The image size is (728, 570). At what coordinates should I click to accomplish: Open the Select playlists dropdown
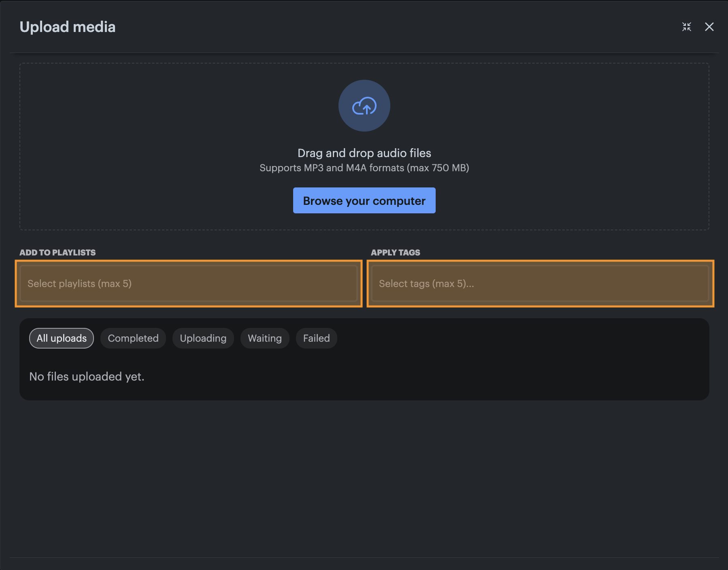coord(189,283)
